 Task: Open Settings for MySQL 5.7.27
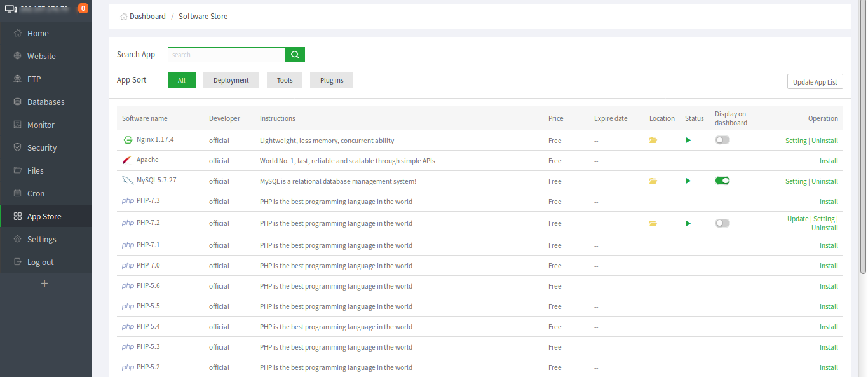(796, 181)
